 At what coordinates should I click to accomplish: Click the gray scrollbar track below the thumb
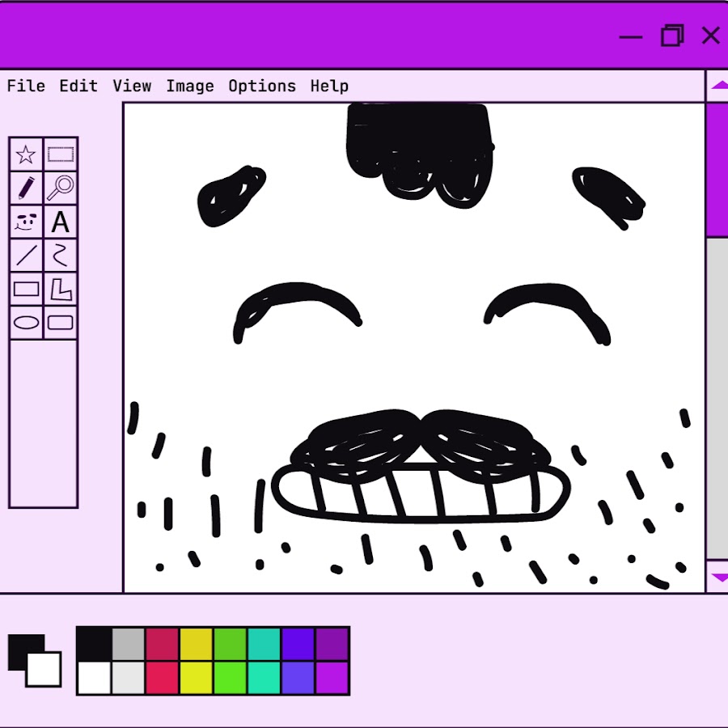tap(717, 400)
